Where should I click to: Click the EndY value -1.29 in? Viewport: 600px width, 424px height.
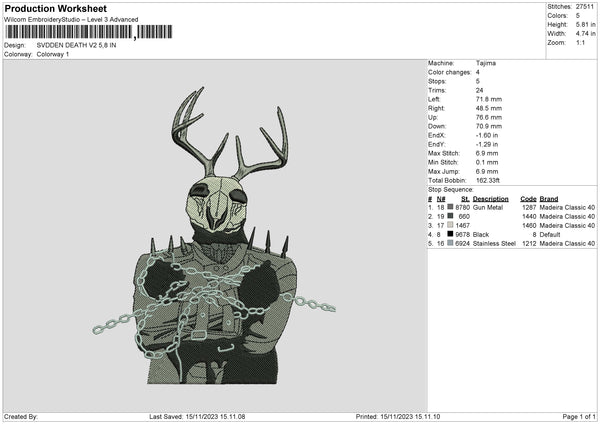pyautogui.click(x=487, y=145)
